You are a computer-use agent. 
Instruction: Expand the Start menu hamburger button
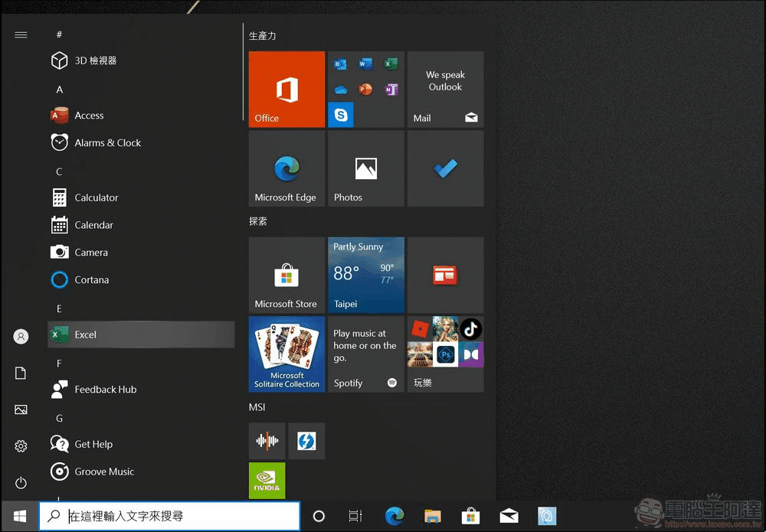tap(21, 34)
